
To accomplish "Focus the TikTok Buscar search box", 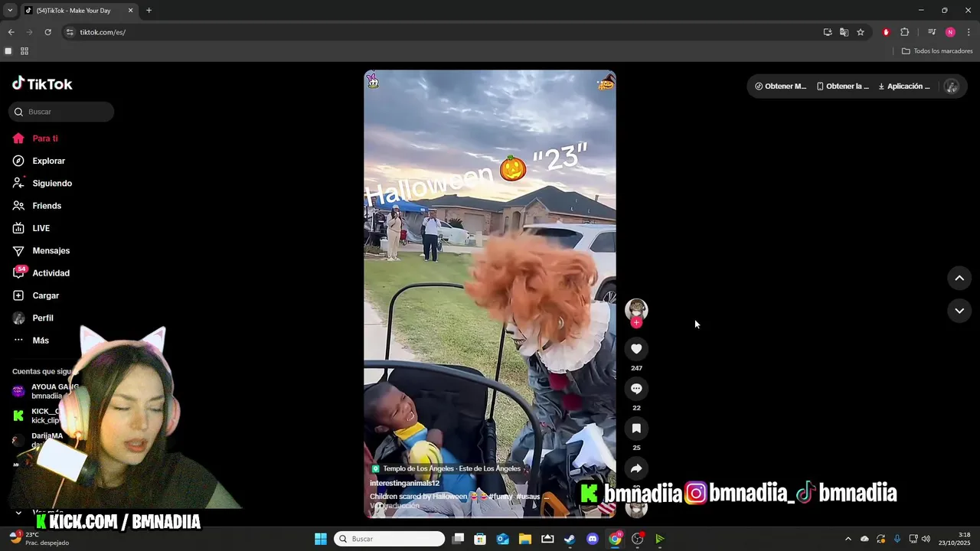I will tap(61, 112).
